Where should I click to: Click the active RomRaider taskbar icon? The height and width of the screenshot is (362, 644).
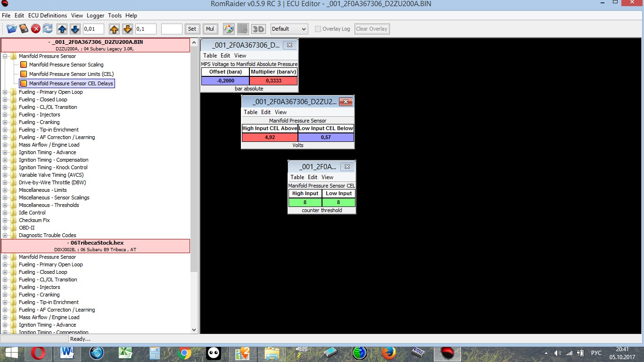click(x=447, y=353)
